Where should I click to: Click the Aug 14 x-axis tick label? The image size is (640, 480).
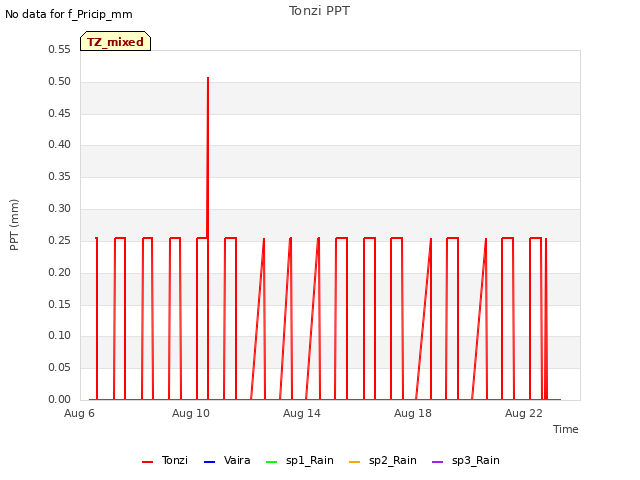click(302, 413)
